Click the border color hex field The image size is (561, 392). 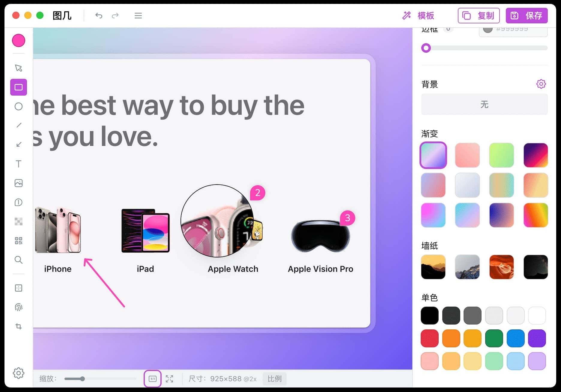tap(513, 31)
